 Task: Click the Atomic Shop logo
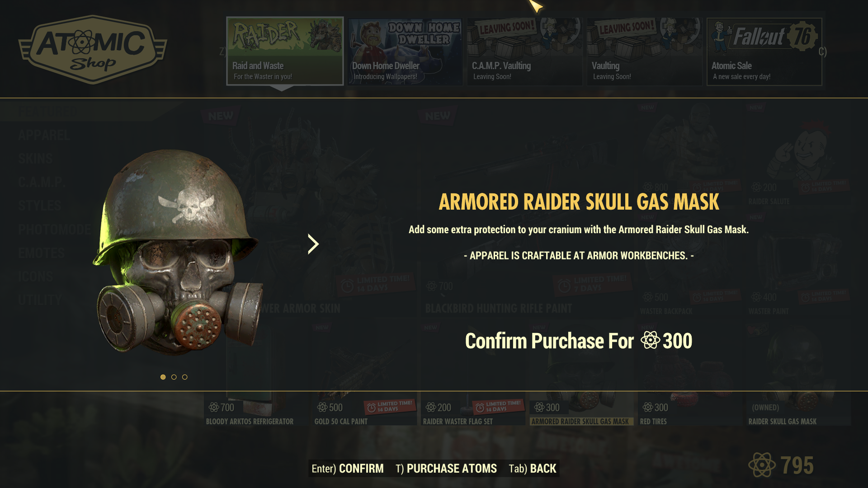tap(93, 50)
